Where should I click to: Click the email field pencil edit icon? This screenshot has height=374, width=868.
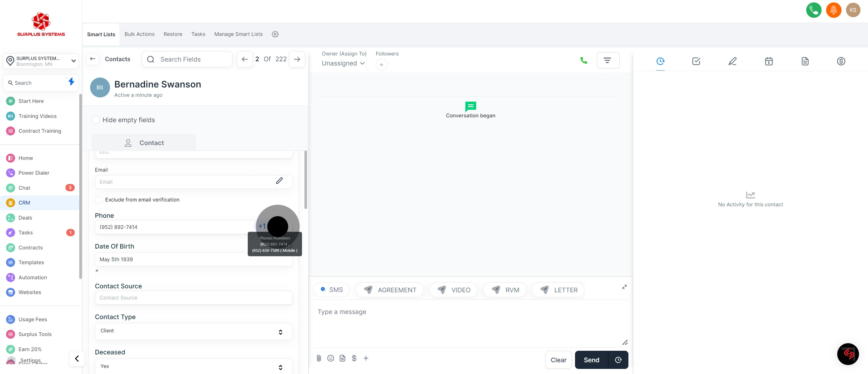tap(279, 181)
